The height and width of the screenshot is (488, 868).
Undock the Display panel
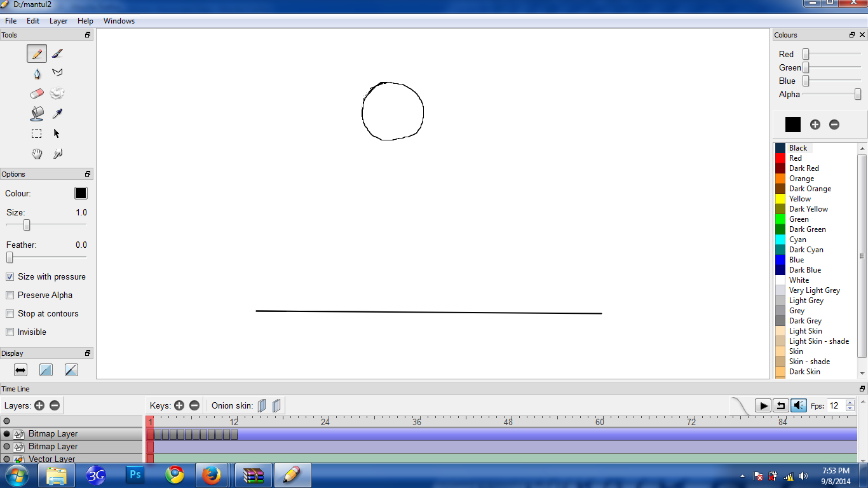(x=88, y=353)
